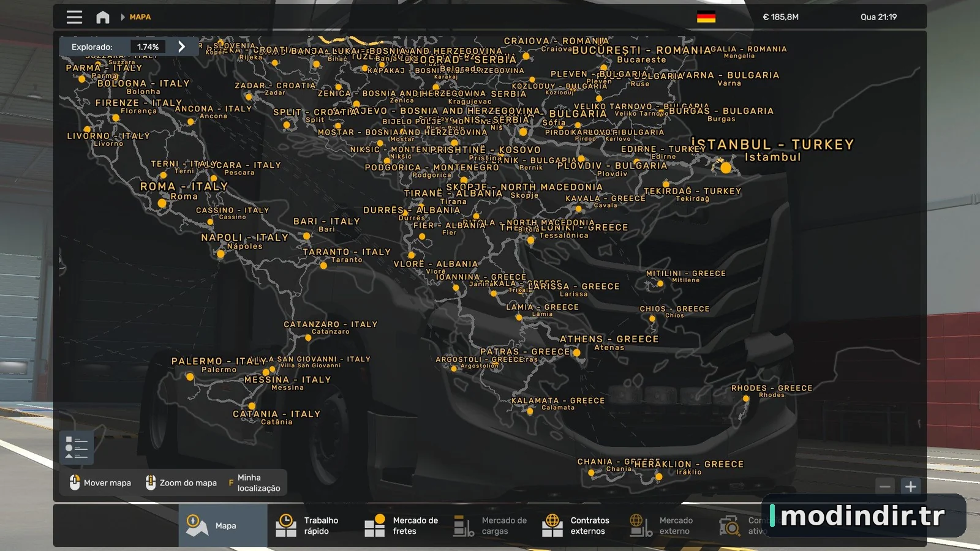Viewport: 980px width, 551px height.
Task: Open Mercado externo tab
Action: (667, 525)
